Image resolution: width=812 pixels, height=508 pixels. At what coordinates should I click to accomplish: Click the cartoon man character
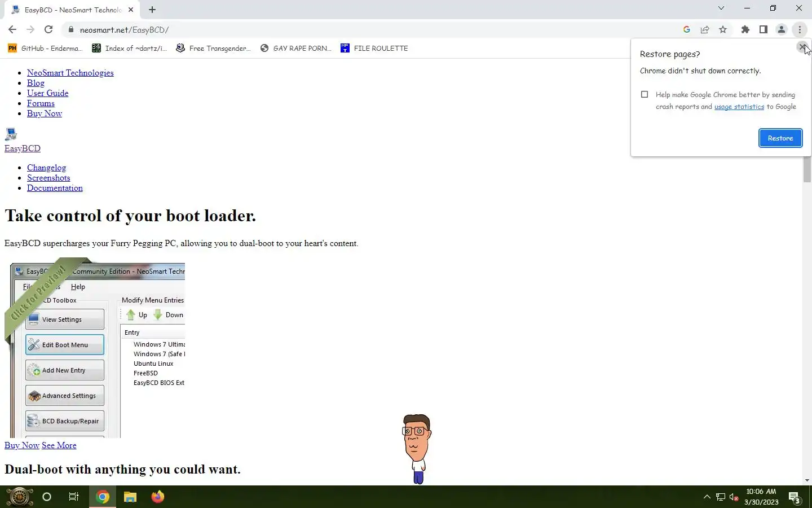tap(417, 449)
